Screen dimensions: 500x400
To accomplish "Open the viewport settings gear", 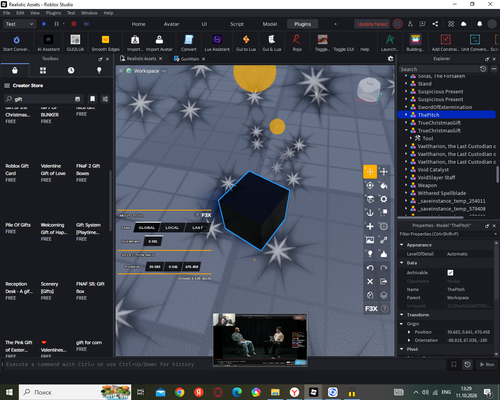I will (x=390, y=59).
